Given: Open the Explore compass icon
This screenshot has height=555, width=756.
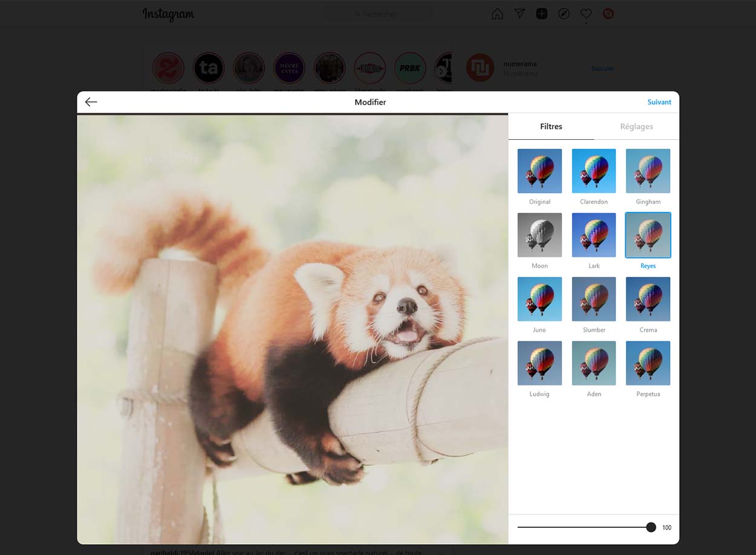Looking at the screenshot, I should pos(564,14).
